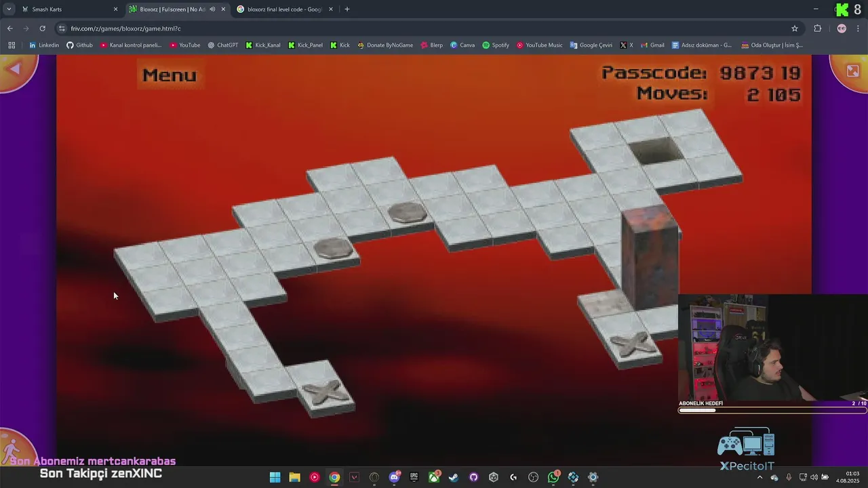
Task: Open the ChatGPT bookmark
Action: 222,45
